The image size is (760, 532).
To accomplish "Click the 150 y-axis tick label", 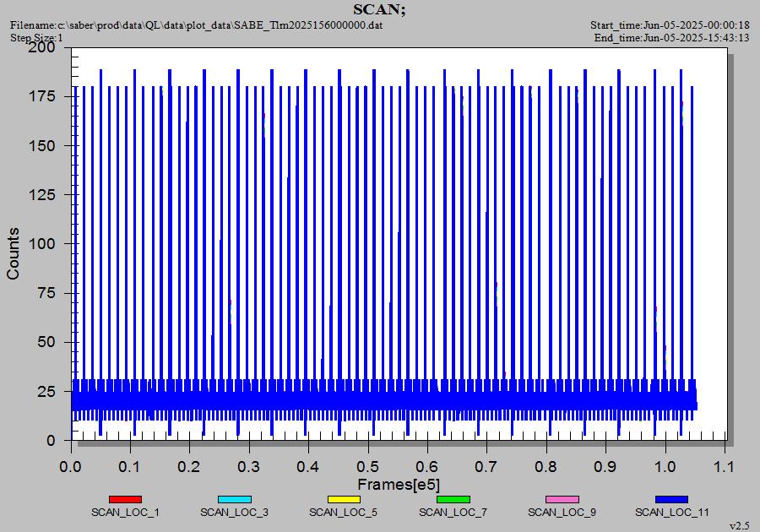I will tap(41, 145).
